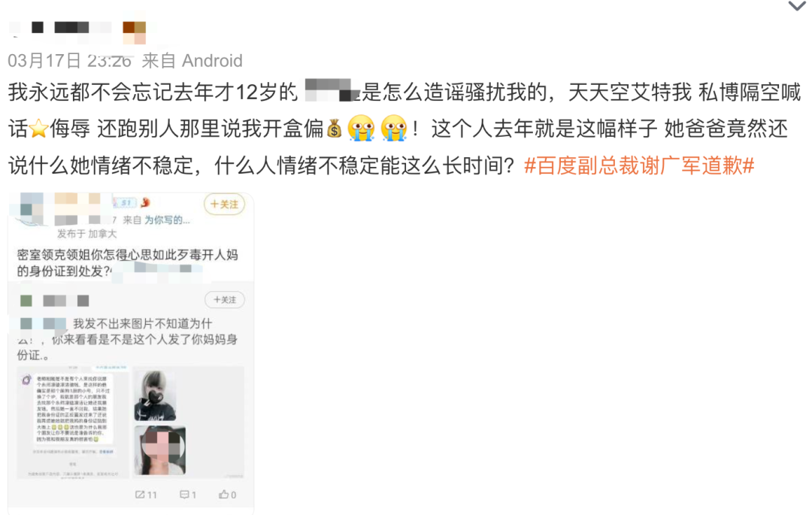
Task: Follow the commenter with gray +关注 button
Action: (224, 300)
